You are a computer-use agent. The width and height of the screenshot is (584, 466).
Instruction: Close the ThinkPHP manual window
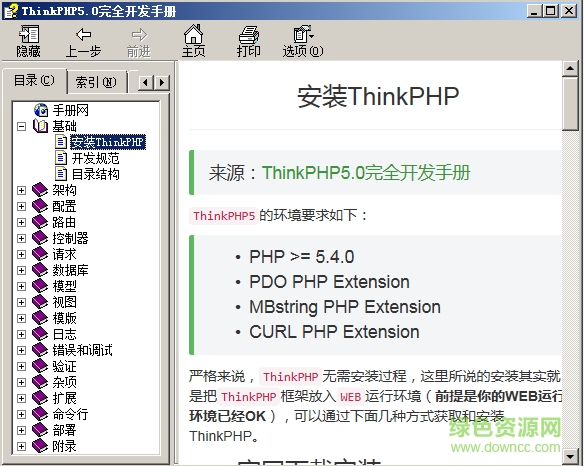(x=569, y=10)
